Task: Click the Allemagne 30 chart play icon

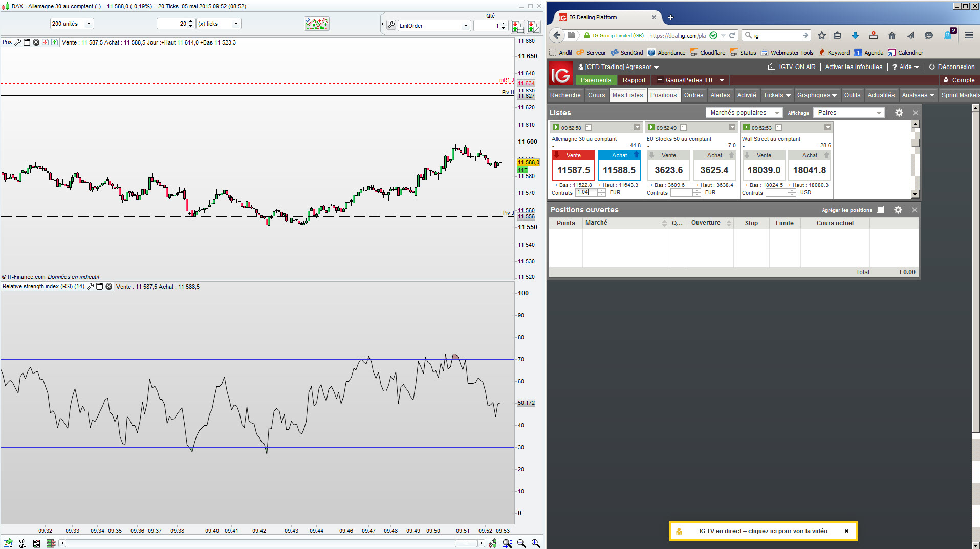Action: tap(556, 127)
